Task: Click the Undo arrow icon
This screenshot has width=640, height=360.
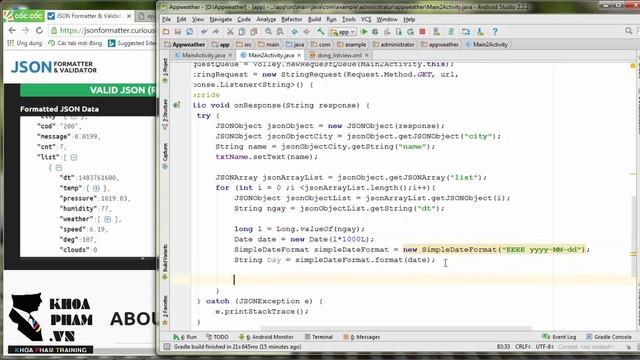Action: tap(204, 31)
